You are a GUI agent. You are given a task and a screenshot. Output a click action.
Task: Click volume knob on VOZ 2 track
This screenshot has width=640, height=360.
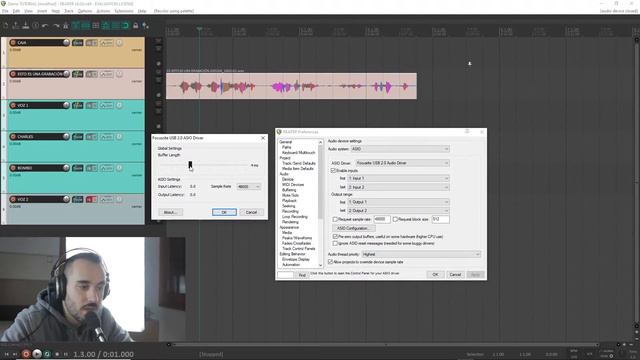pos(66,199)
